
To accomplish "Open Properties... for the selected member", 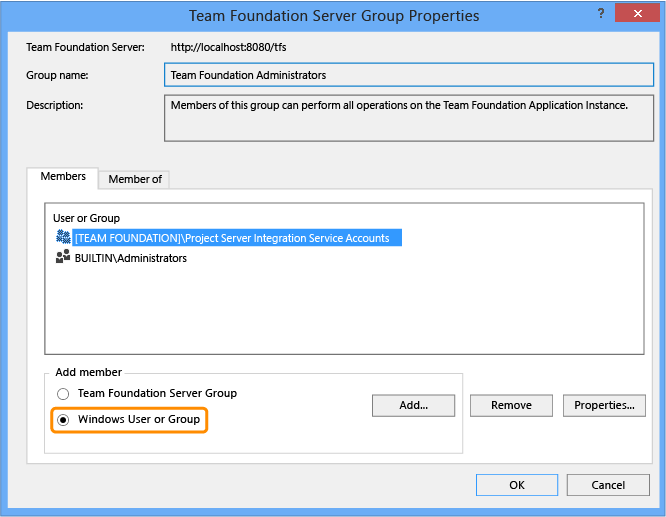I will pyautogui.click(x=604, y=405).
